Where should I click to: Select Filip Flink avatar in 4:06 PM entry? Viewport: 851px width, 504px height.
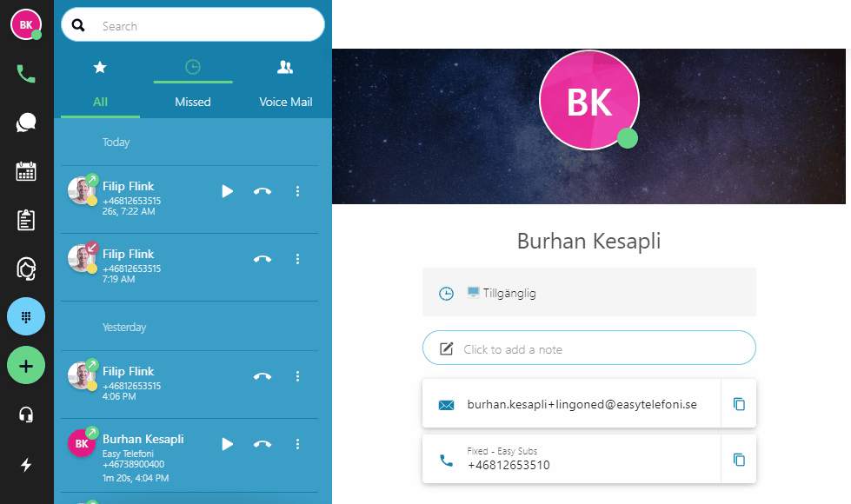click(82, 375)
